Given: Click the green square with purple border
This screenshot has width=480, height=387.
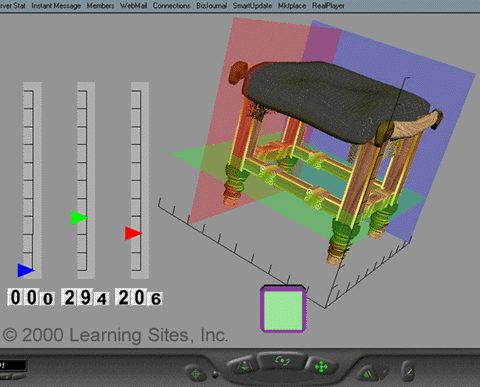Looking at the screenshot, I should point(283,309).
